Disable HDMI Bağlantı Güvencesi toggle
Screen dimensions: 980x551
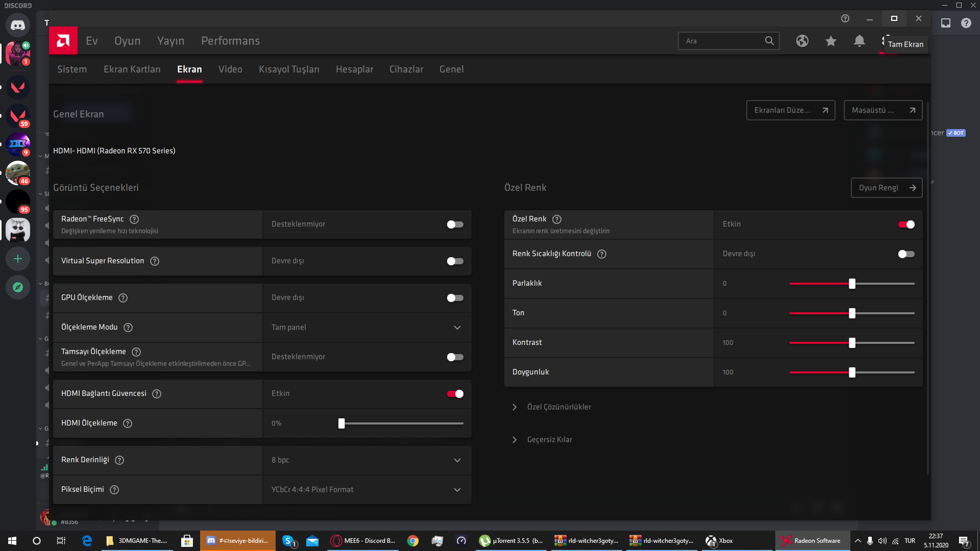point(455,394)
